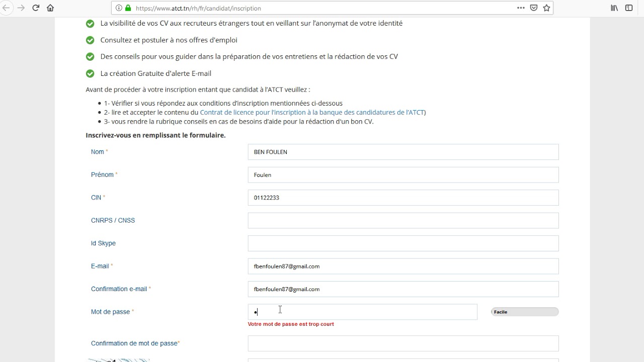Click the empty CNRPS / CNSS field
The height and width of the screenshot is (362, 644).
click(403, 221)
